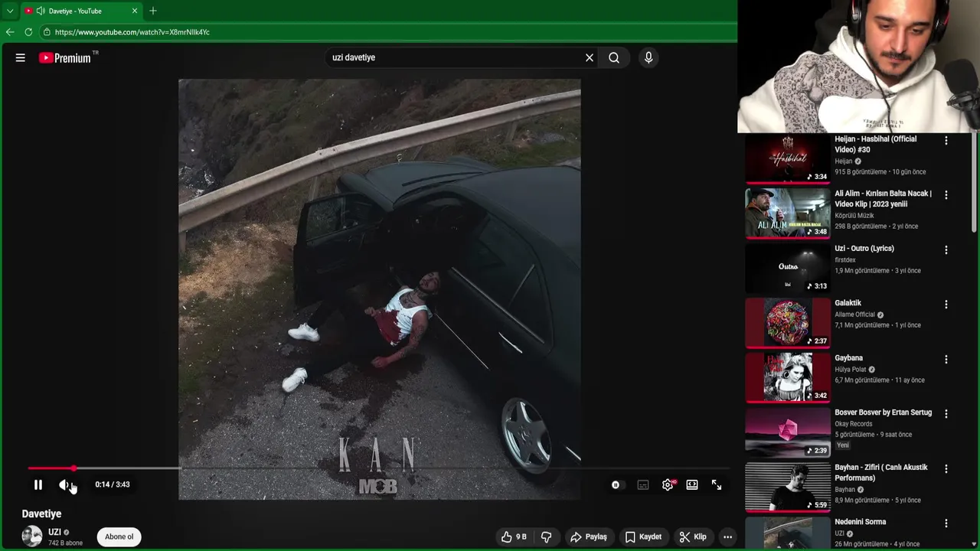
Task: Open options menu for Heijan - Hasbihal
Action: tap(946, 141)
